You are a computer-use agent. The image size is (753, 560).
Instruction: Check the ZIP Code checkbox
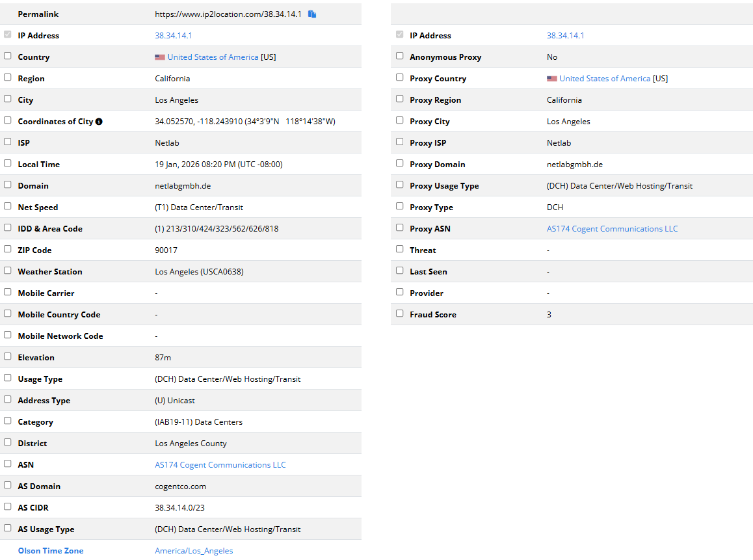pyautogui.click(x=8, y=250)
